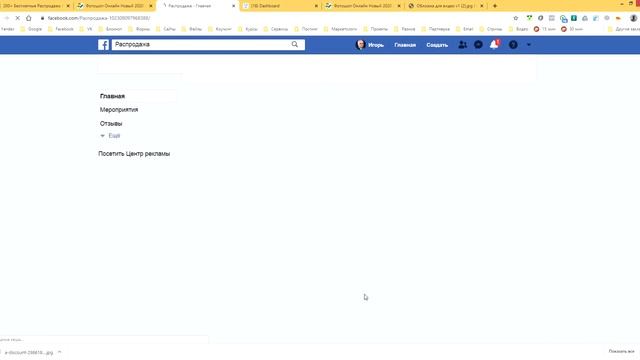Viewport: 640px width, 360px height.
Task: Close the (19) Dashboard tab
Action: point(316,6)
